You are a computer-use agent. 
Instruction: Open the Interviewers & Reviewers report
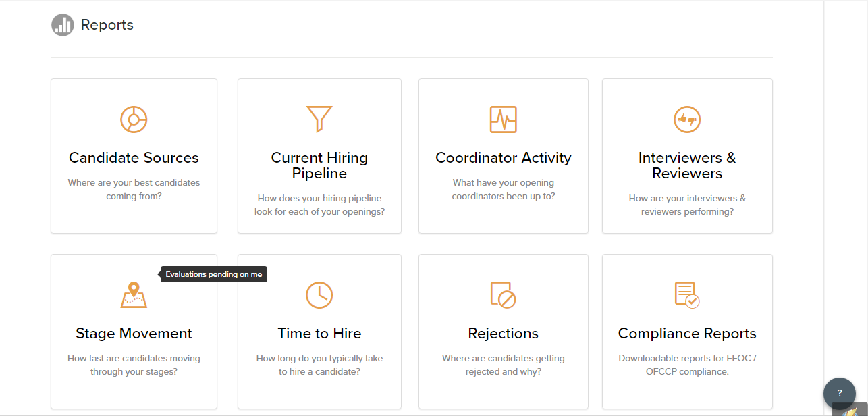point(687,155)
